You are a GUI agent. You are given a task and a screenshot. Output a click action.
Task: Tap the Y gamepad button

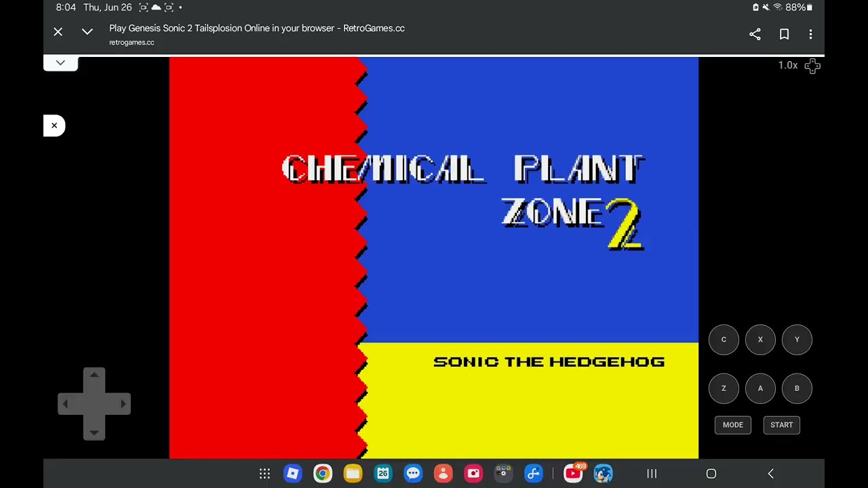[x=797, y=340]
